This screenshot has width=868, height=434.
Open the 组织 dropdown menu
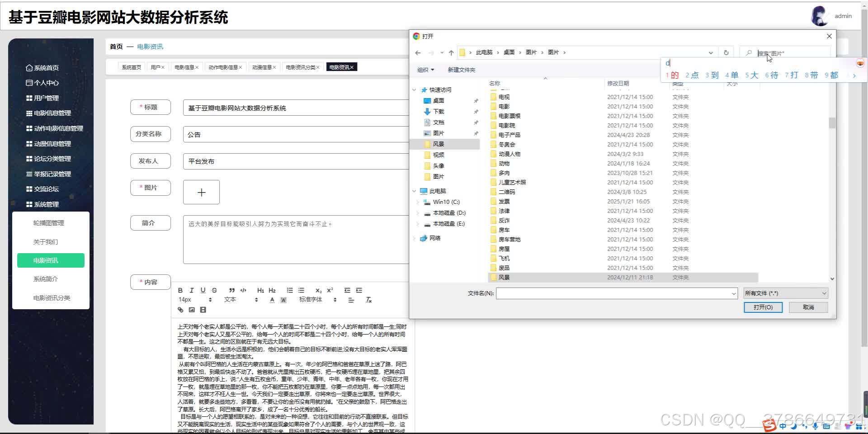425,70
